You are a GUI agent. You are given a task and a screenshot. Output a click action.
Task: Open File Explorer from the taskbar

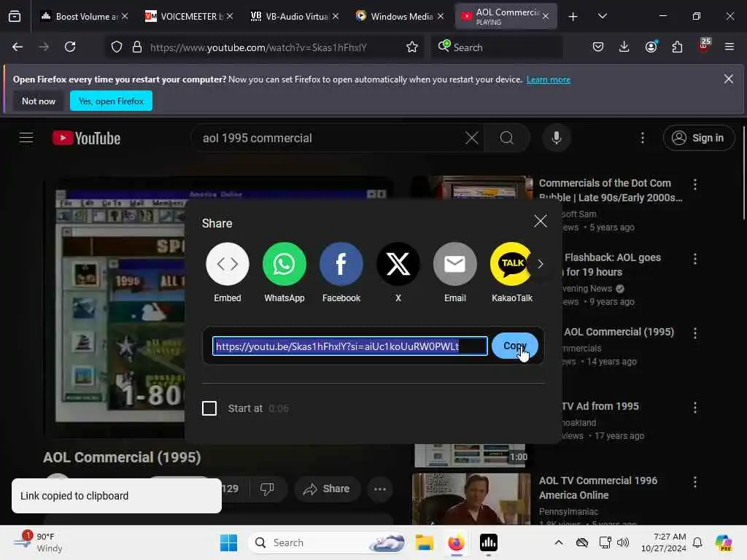click(424, 542)
